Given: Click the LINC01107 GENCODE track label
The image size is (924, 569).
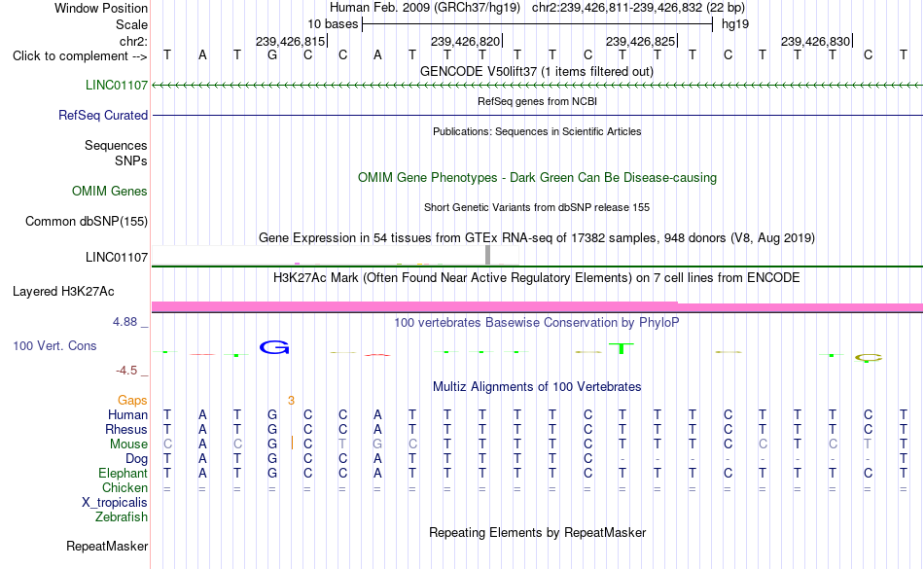Looking at the screenshot, I should 117,85.
